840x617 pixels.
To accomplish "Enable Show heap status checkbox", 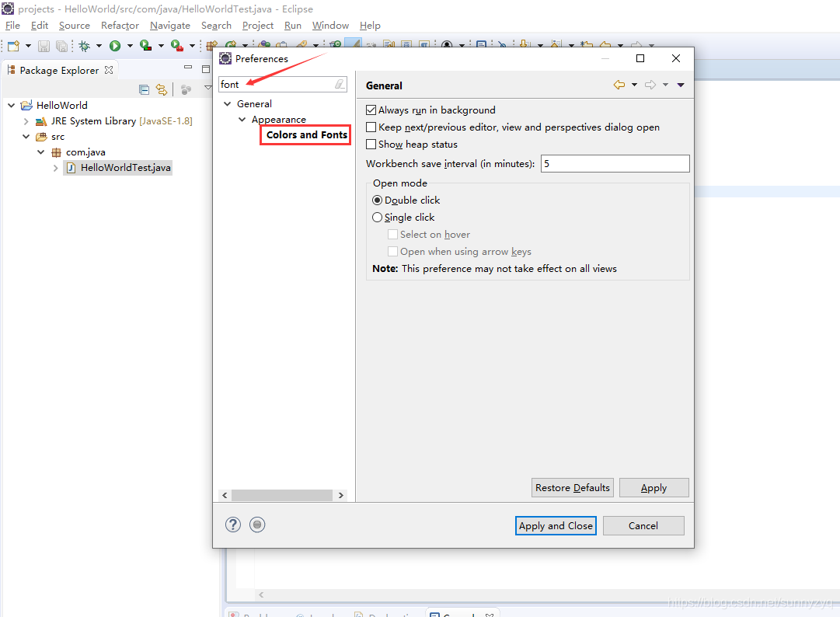I will pyautogui.click(x=371, y=145).
